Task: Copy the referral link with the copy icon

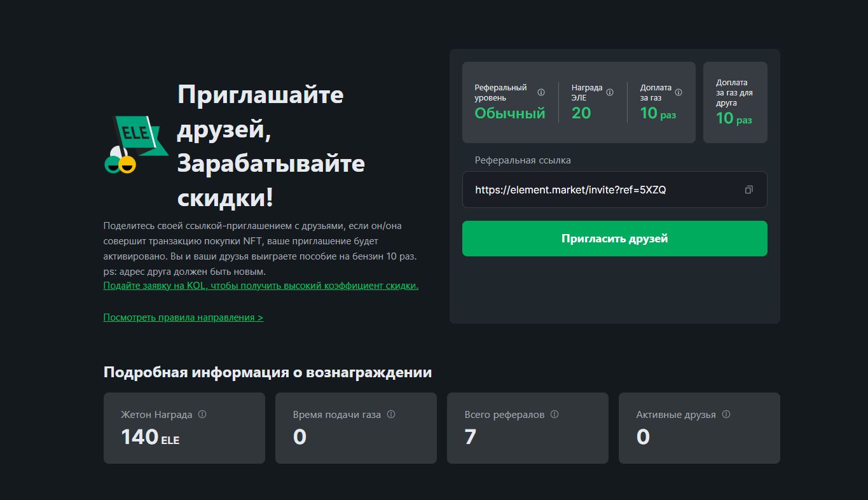Action: pyautogui.click(x=748, y=190)
